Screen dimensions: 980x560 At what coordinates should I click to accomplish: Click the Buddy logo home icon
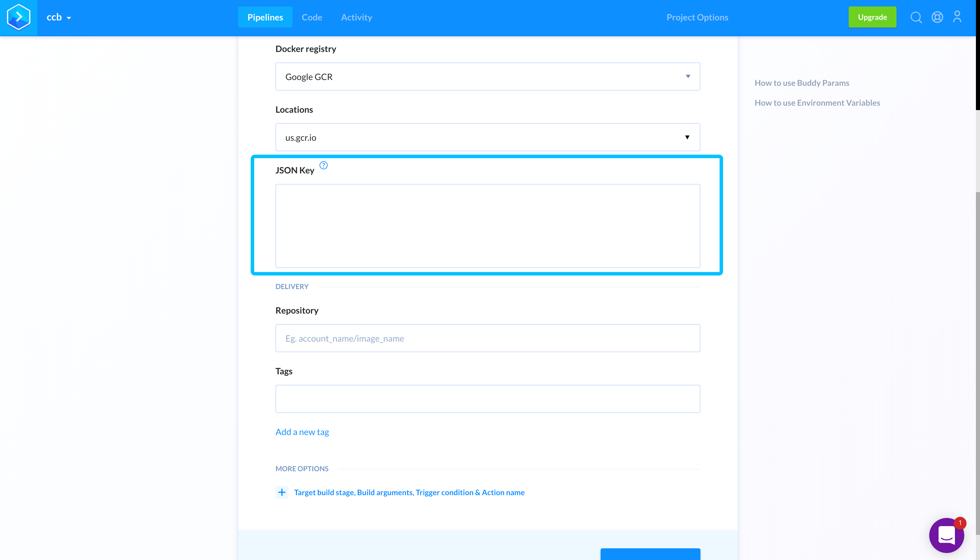click(x=18, y=17)
